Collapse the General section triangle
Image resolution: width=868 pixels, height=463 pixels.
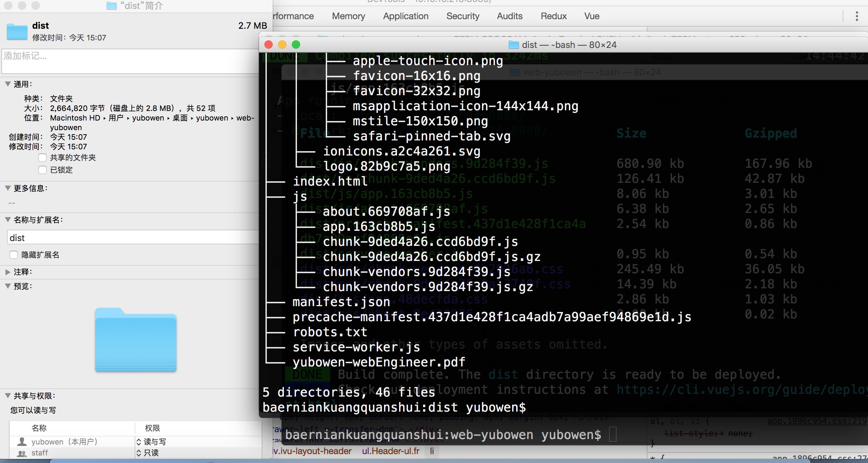(x=8, y=84)
